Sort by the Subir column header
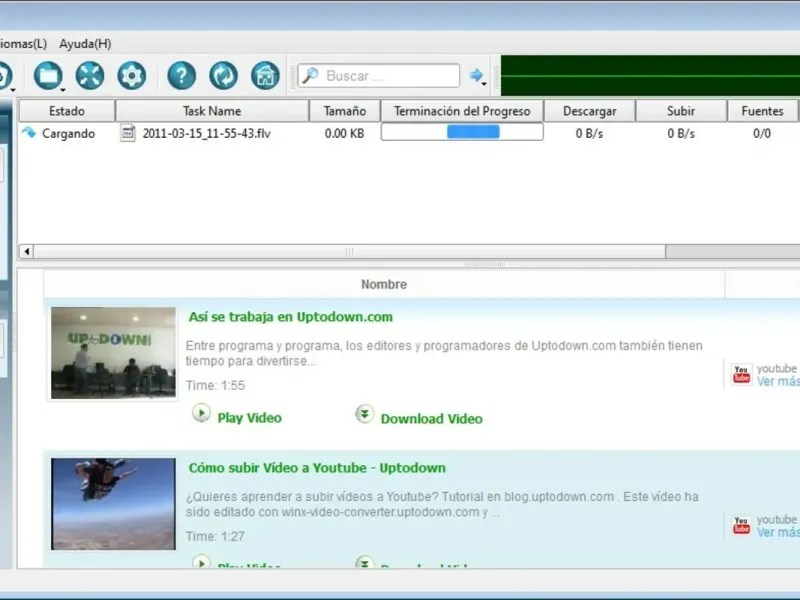The width and height of the screenshot is (800, 600). [681, 111]
